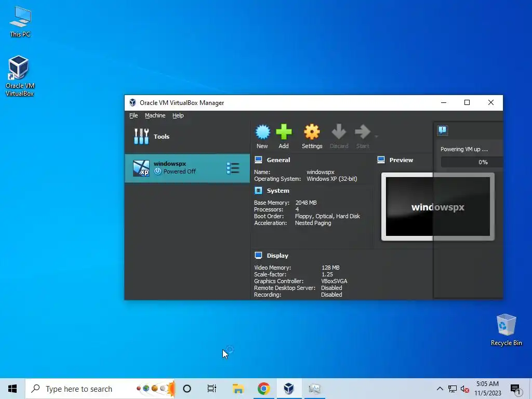
Task: Click the VirtualBox title bar logo icon
Action: click(132, 102)
